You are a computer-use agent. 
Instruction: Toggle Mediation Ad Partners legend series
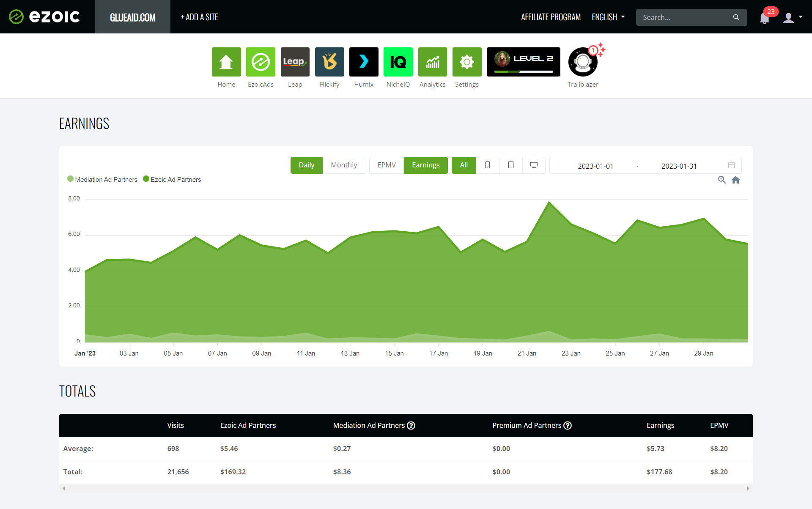click(x=102, y=179)
